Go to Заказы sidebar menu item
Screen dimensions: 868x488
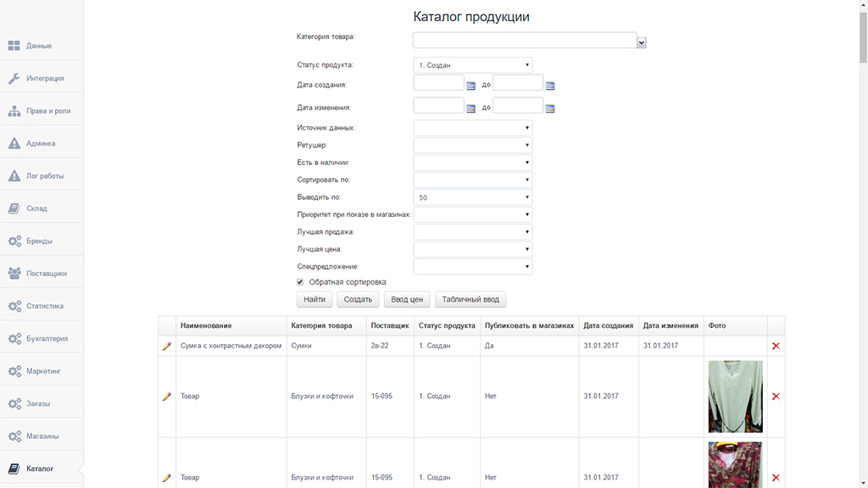pyautogui.click(x=39, y=403)
